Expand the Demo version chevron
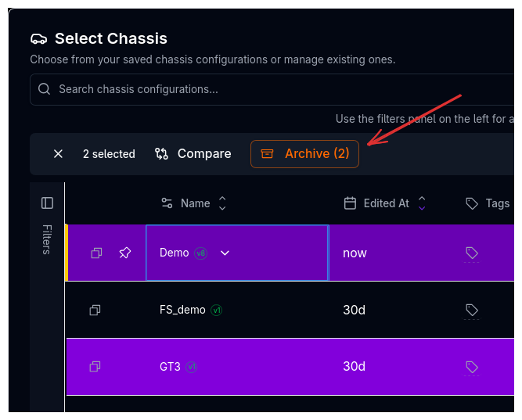 225,253
